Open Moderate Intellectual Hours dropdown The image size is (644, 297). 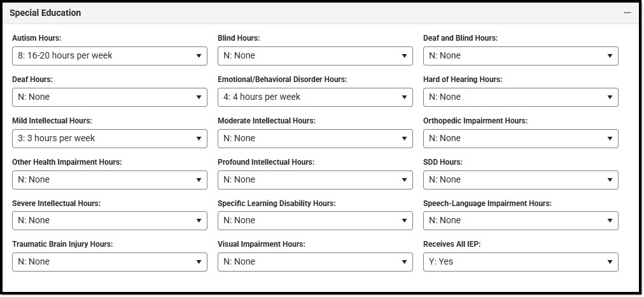315,139
